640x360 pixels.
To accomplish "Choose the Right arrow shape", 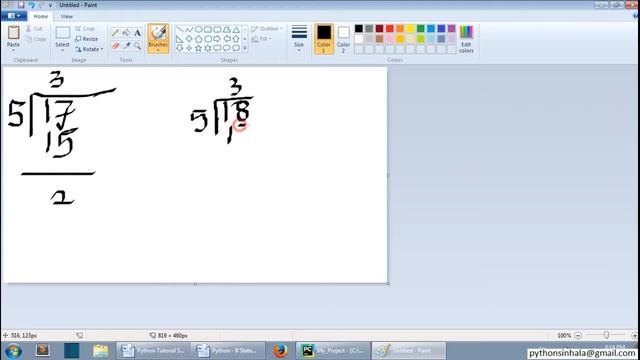I will (217, 39).
